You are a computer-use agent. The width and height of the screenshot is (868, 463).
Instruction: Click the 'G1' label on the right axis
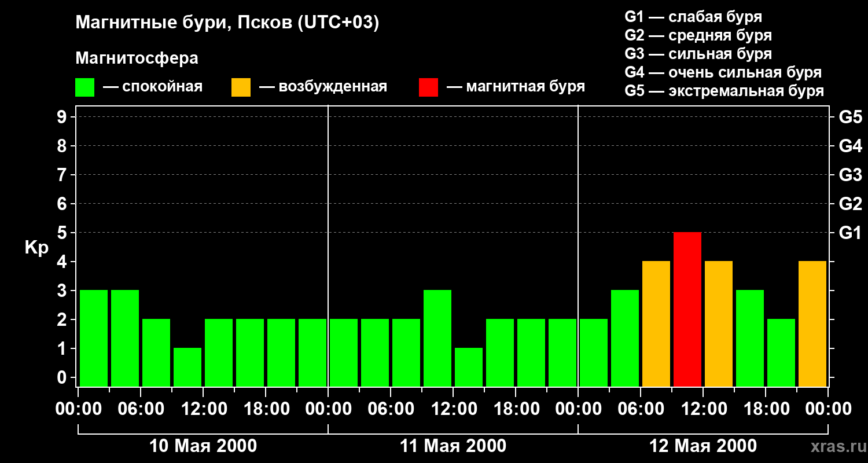(x=850, y=233)
